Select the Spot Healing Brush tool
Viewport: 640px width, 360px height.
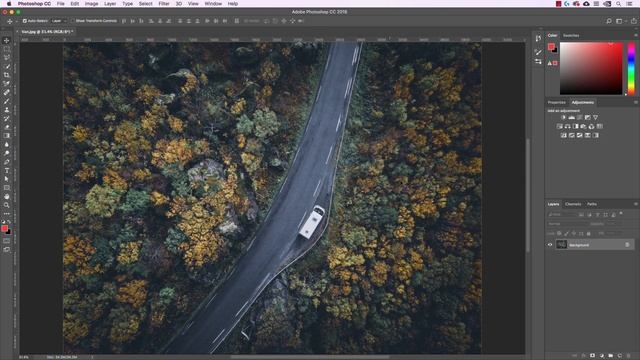(7, 92)
